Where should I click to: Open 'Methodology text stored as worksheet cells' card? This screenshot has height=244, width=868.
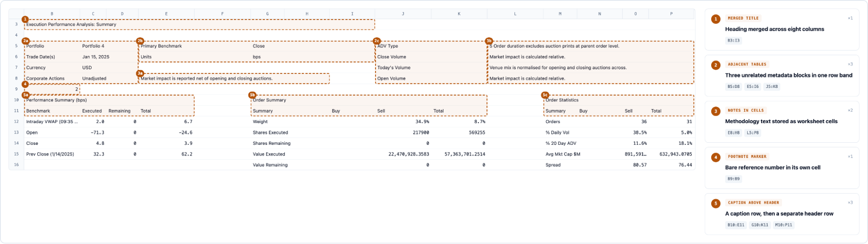point(782,122)
